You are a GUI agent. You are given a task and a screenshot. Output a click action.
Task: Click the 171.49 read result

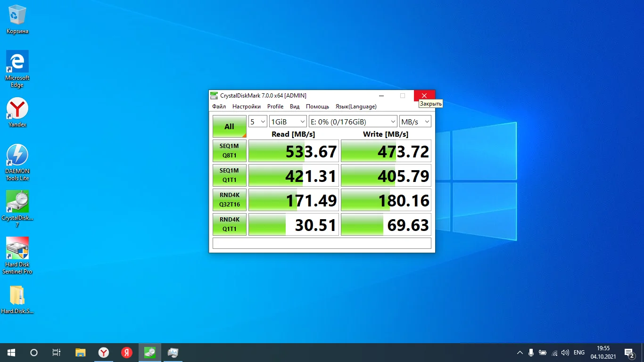[x=294, y=200]
